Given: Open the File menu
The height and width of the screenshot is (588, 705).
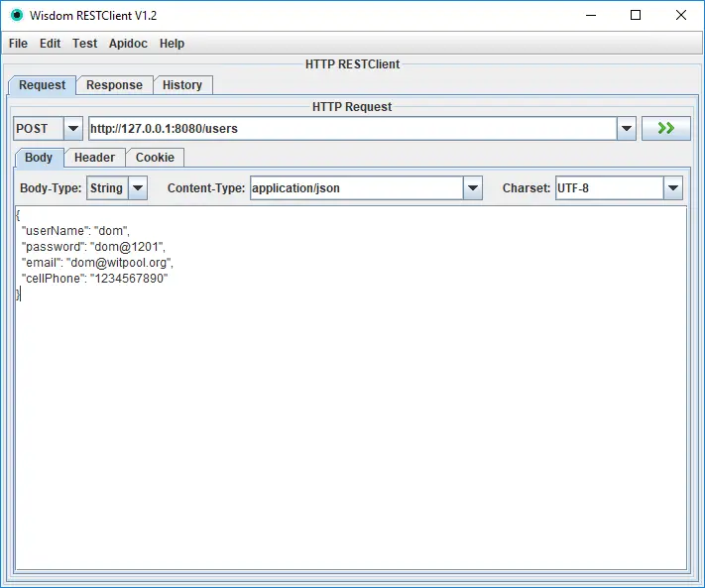Looking at the screenshot, I should (18, 44).
